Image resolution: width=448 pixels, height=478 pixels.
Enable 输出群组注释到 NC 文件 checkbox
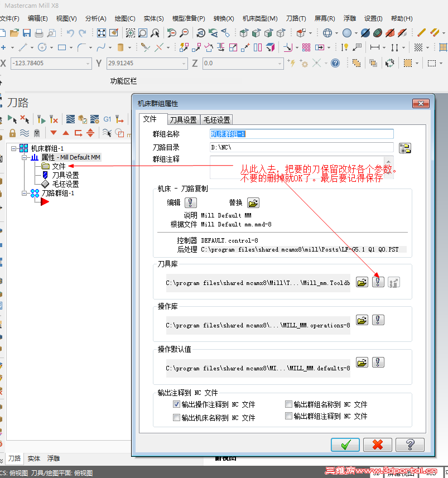(288, 416)
